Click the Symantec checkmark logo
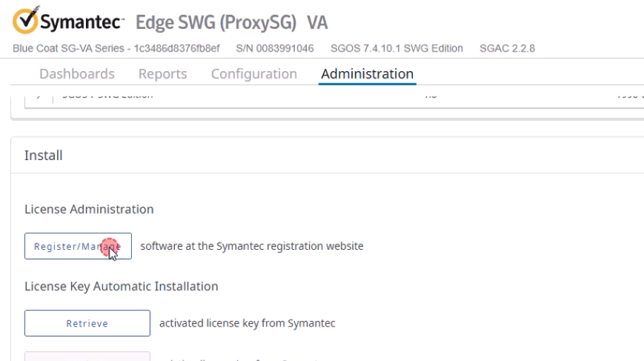The image size is (644, 361). [x=26, y=20]
